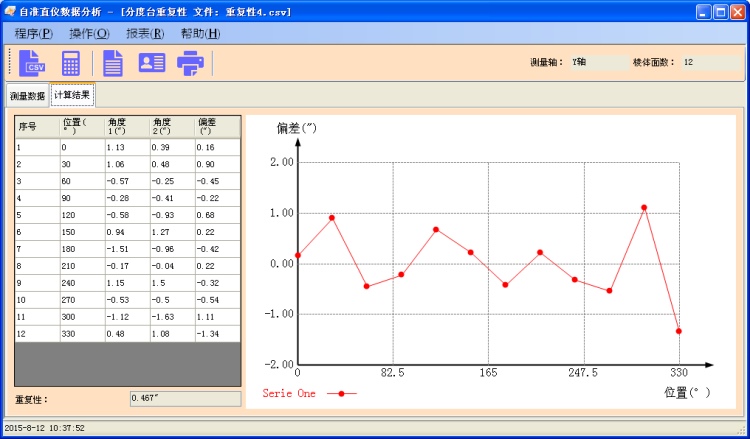Image resolution: width=750 pixels, height=439 pixels.
Task: Click the ID card info icon
Action: tap(152, 63)
